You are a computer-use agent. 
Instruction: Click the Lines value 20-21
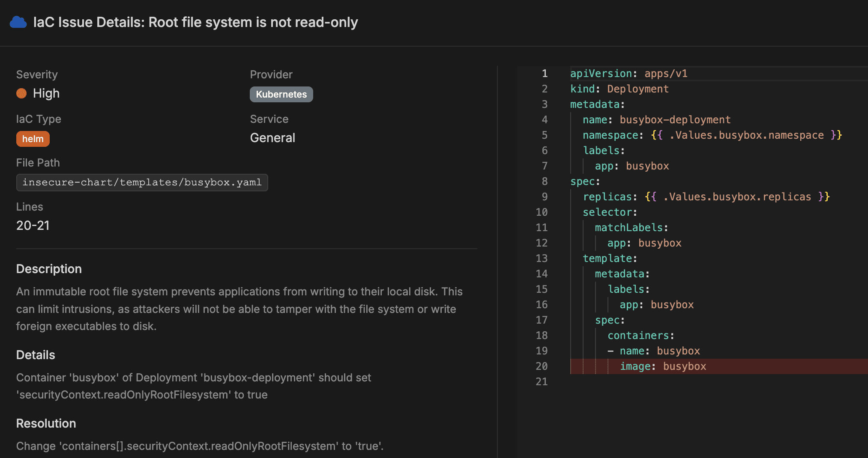coord(33,226)
